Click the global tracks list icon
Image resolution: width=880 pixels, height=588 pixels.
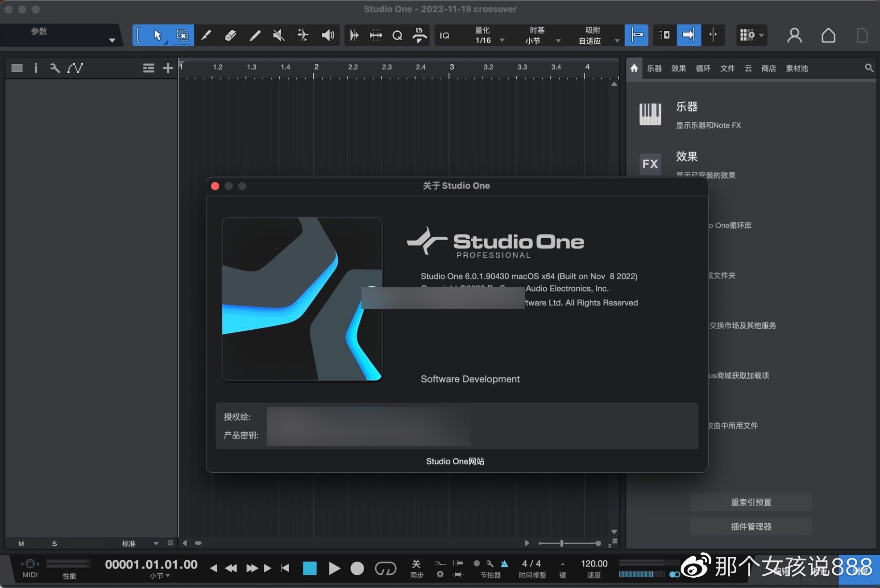tap(148, 68)
